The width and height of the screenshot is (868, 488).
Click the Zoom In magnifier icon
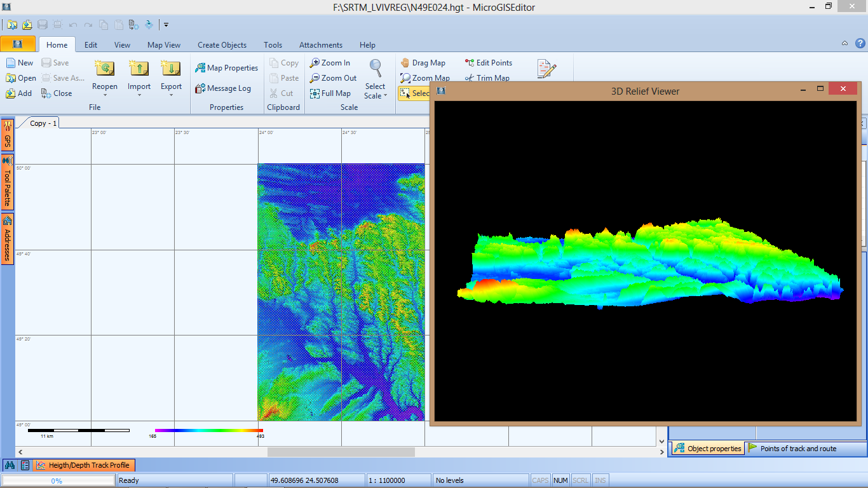tap(315, 63)
